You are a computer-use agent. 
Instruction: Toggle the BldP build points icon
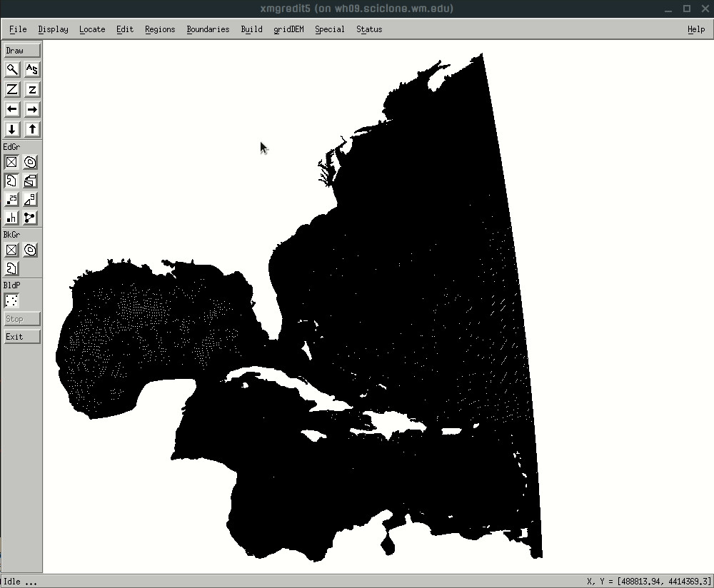coord(11,300)
